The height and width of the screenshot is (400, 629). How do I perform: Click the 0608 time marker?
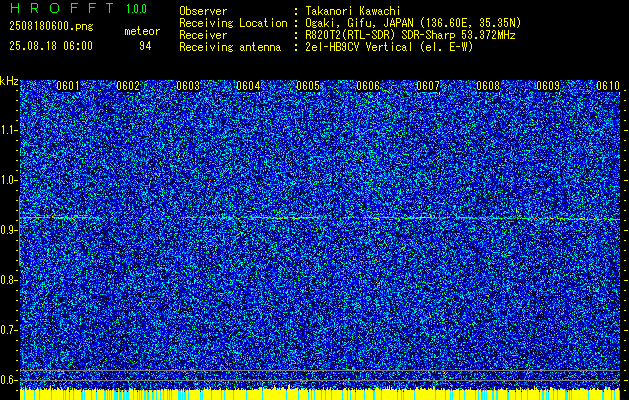tap(488, 86)
